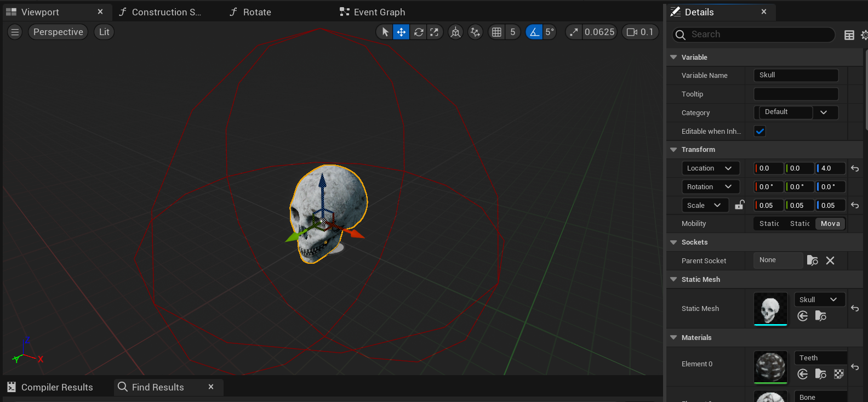The width and height of the screenshot is (868, 402).
Task: Switch to the scale transform tool
Action: point(435,32)
